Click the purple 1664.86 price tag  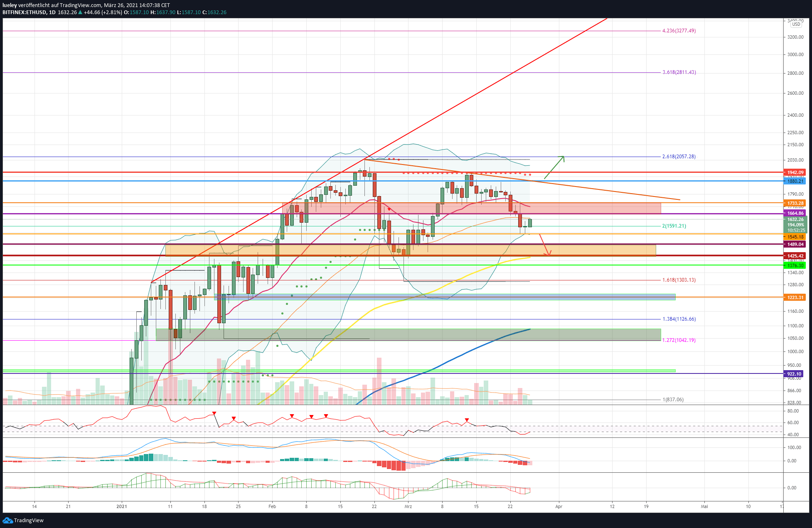[795, 214]
